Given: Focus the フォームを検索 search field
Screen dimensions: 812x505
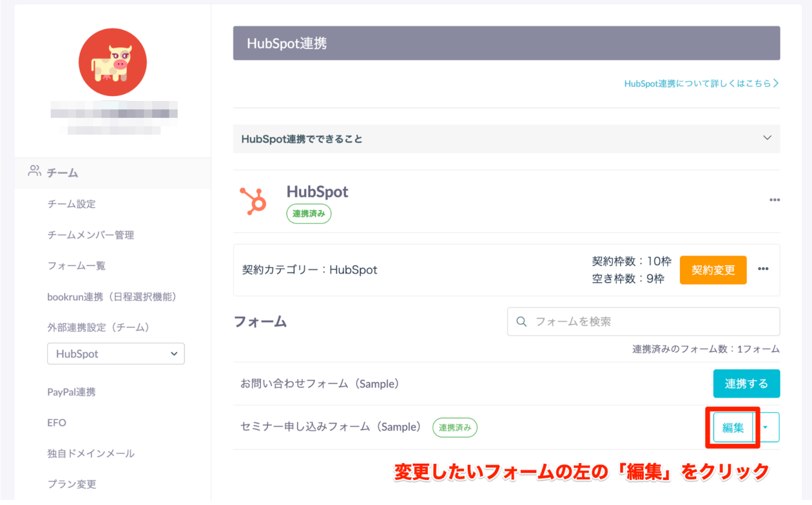Looking at the screenshot, I should point(644,321).
